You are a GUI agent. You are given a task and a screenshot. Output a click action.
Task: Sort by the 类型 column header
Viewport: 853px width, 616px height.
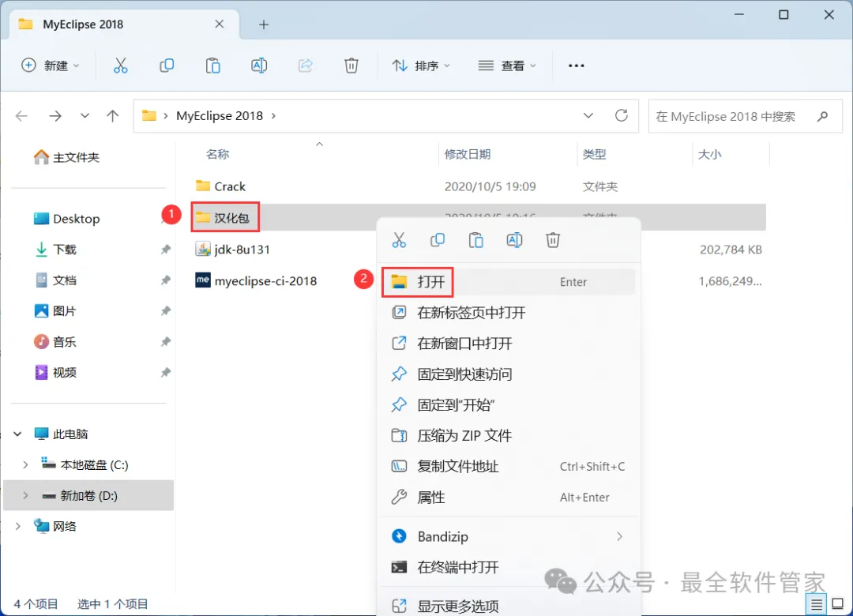(x=594, y=154)
